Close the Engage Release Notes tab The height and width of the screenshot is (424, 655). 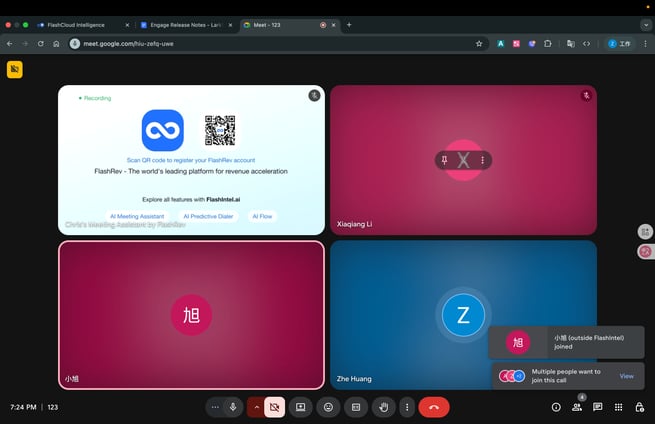click(x=230, y=25)
